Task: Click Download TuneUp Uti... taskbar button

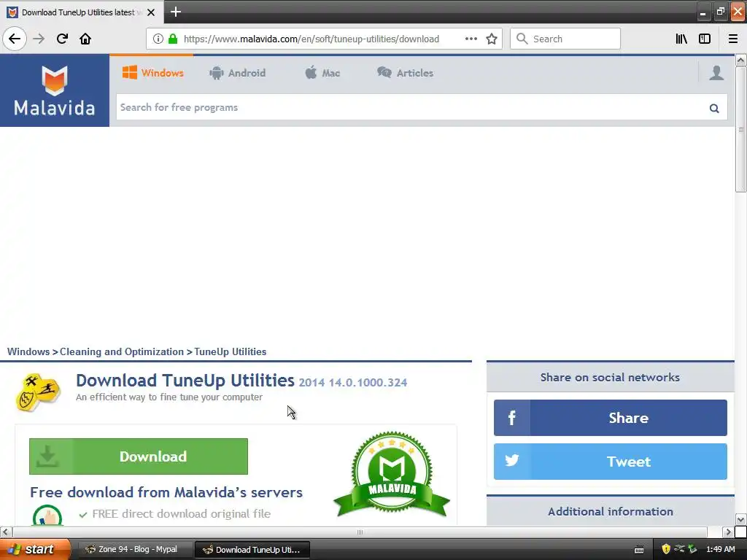Action: [252, 550]
